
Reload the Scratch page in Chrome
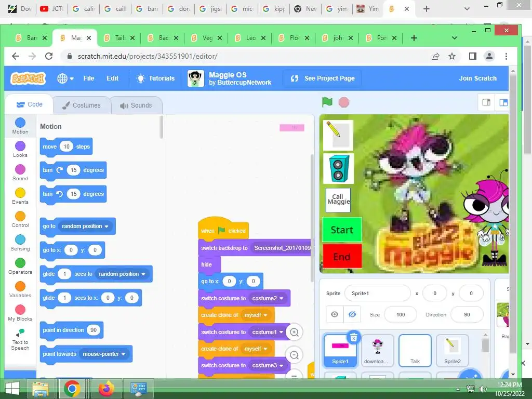tap(49, 56)
